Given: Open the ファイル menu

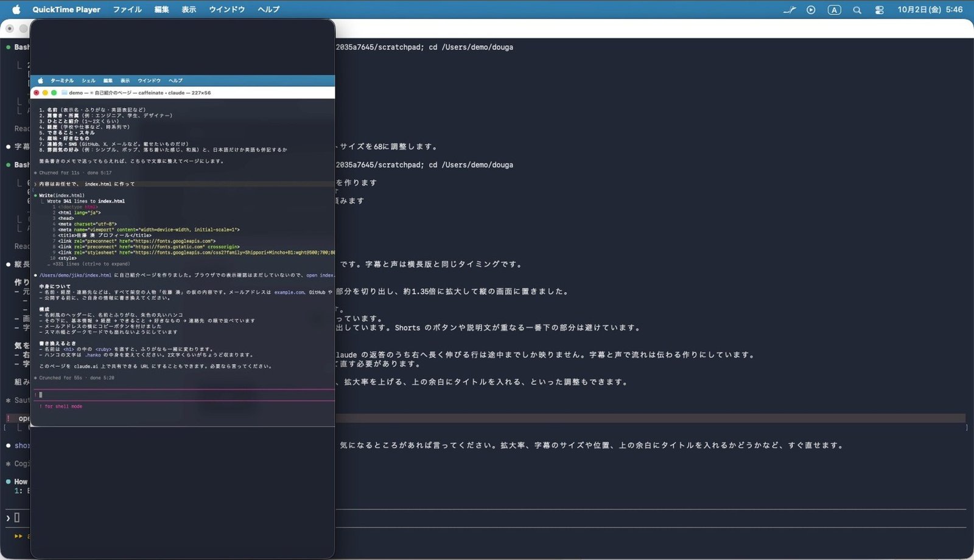Looking at the screenshot, I should pyautogui.click(x=127, y=9).
